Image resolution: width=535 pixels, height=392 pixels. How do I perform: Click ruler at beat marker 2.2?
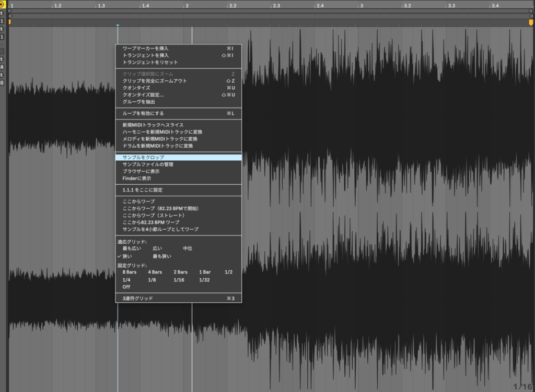click(x=232, y=6)
